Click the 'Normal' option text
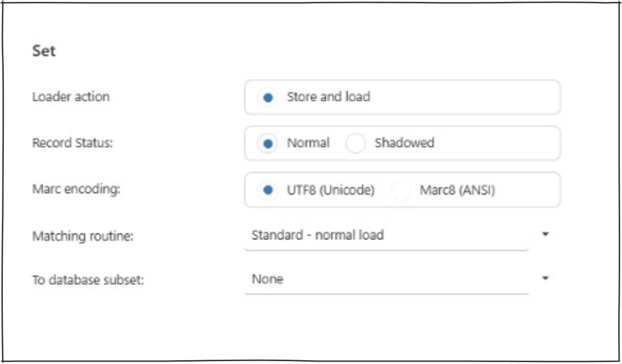The width and height of the screenshot is (622, 364). [x=308, y=143]
